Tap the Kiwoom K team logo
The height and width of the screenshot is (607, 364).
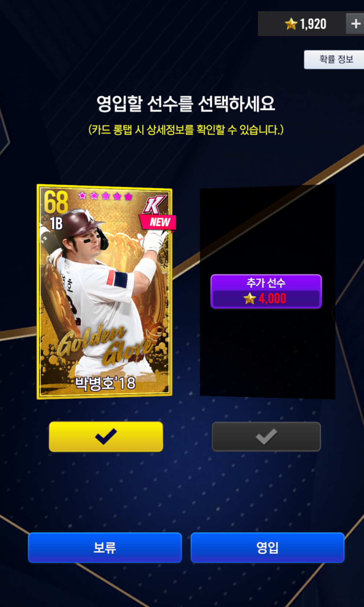(x=155, y=205)
